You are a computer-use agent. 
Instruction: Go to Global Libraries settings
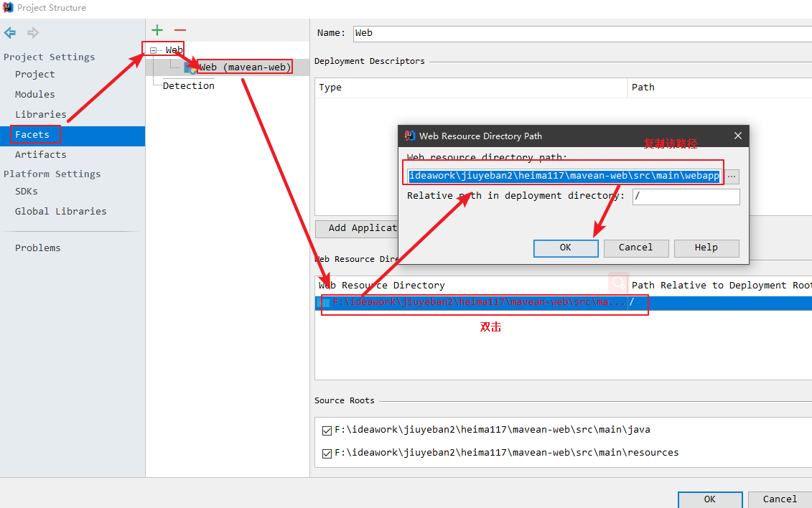point(60,212)
